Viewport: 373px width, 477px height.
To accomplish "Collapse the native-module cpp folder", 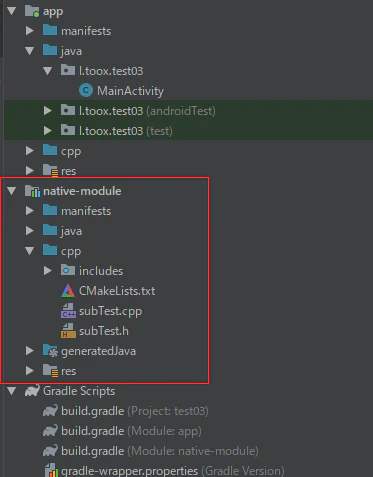I will [x=30, y=251].
